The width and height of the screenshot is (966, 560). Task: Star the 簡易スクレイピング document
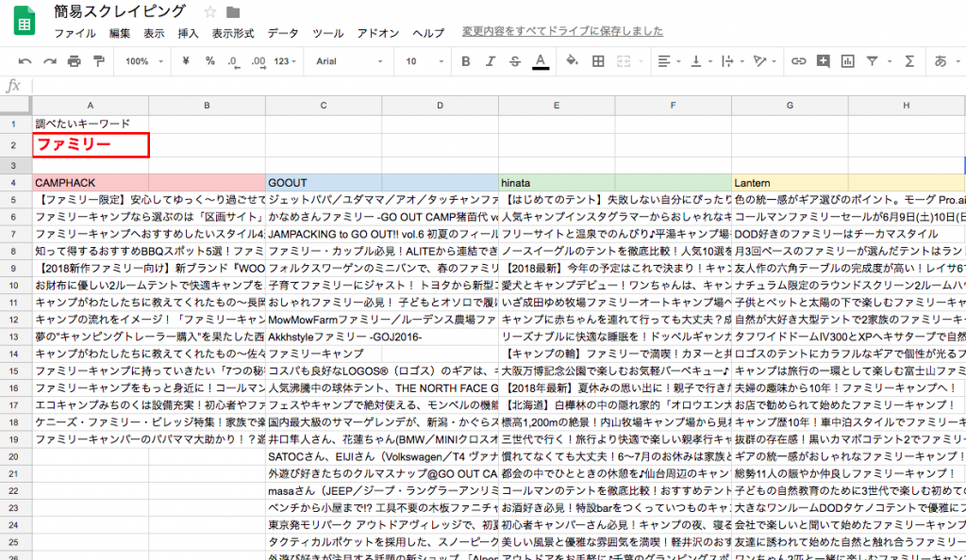210,11
